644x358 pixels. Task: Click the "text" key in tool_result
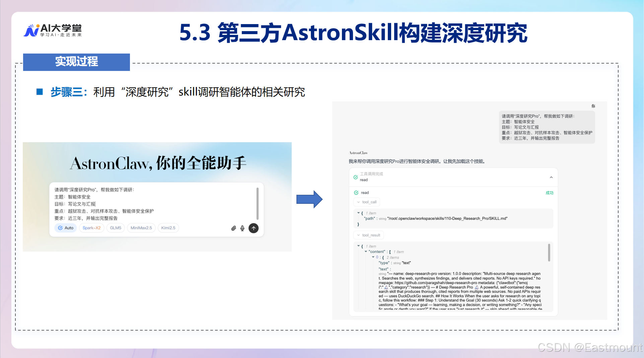(383, 269)
